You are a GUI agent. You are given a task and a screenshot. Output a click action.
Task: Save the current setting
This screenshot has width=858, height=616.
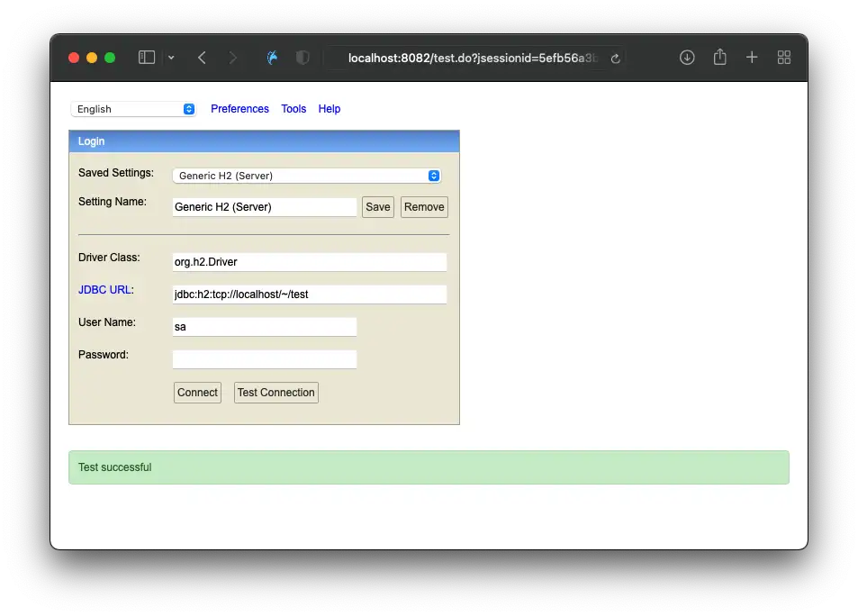point(378,207)
